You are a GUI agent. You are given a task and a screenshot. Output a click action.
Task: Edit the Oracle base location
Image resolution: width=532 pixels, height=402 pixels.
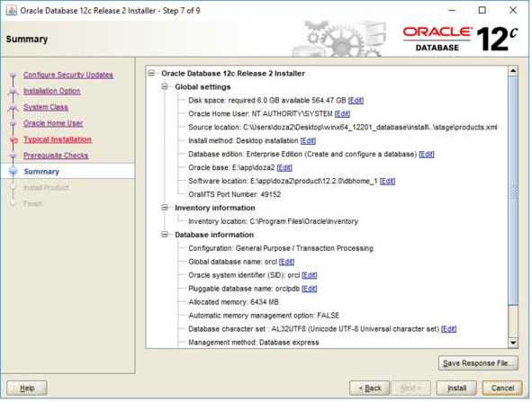click(x=284, y=167)
